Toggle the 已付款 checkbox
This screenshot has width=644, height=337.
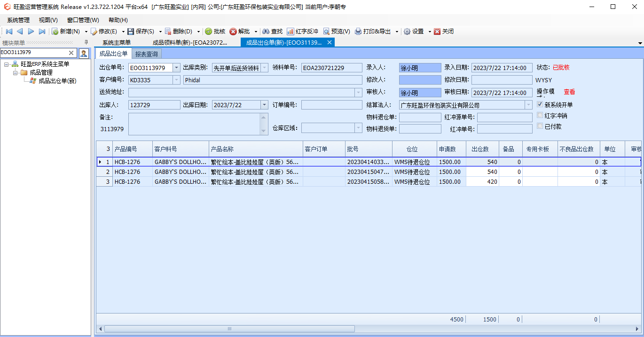[x=540, y=126]
